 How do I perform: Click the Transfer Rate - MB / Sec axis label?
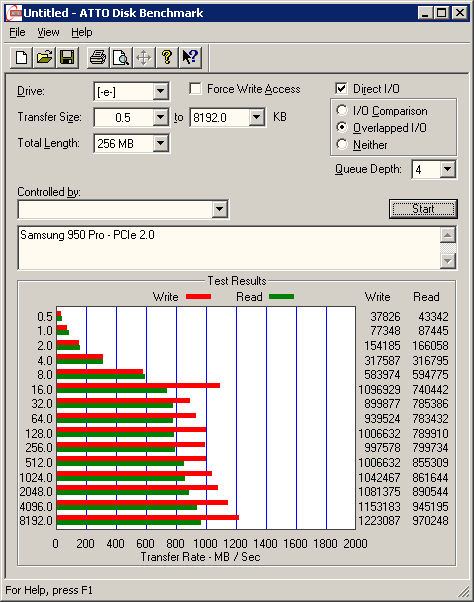[x=200, y=557]
